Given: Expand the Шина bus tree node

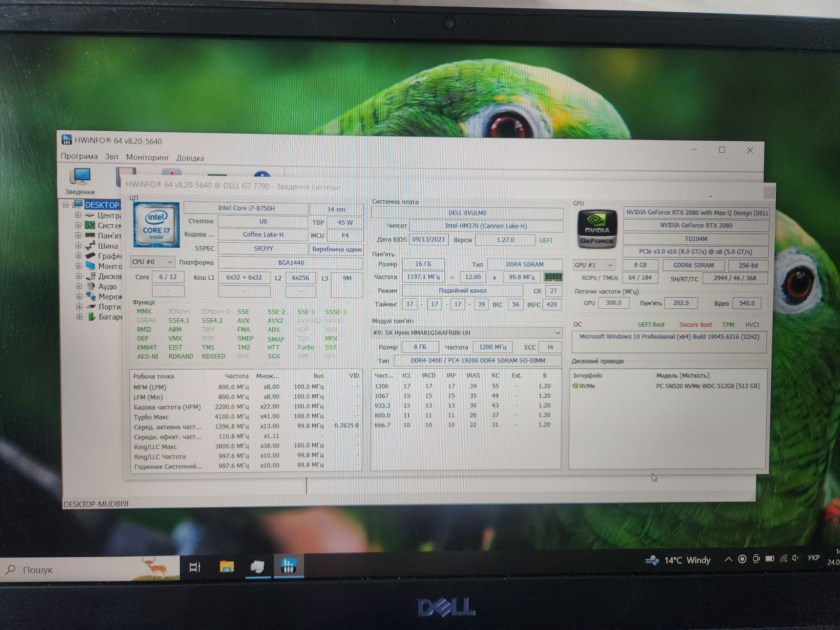Looking at the screenshot, I should click(78, 246).
